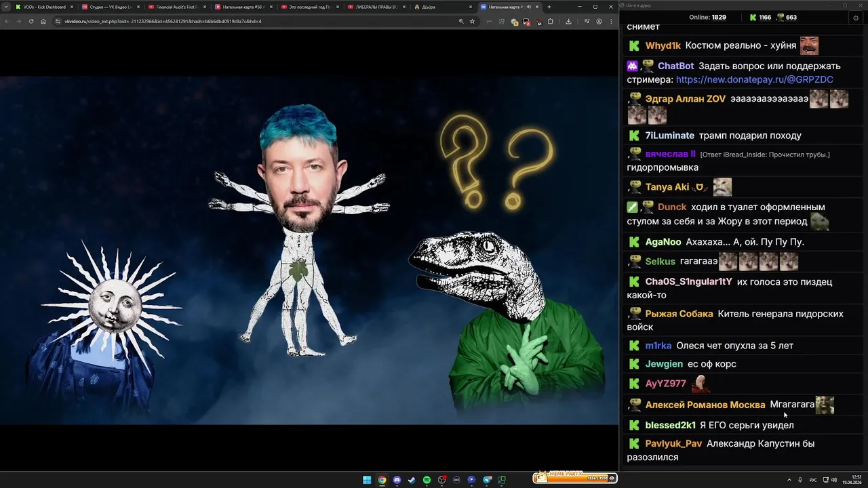The width and height of the screenshot is (868, 488).
Task: Click the username Алексей Романов Москва
Action: 705,405
